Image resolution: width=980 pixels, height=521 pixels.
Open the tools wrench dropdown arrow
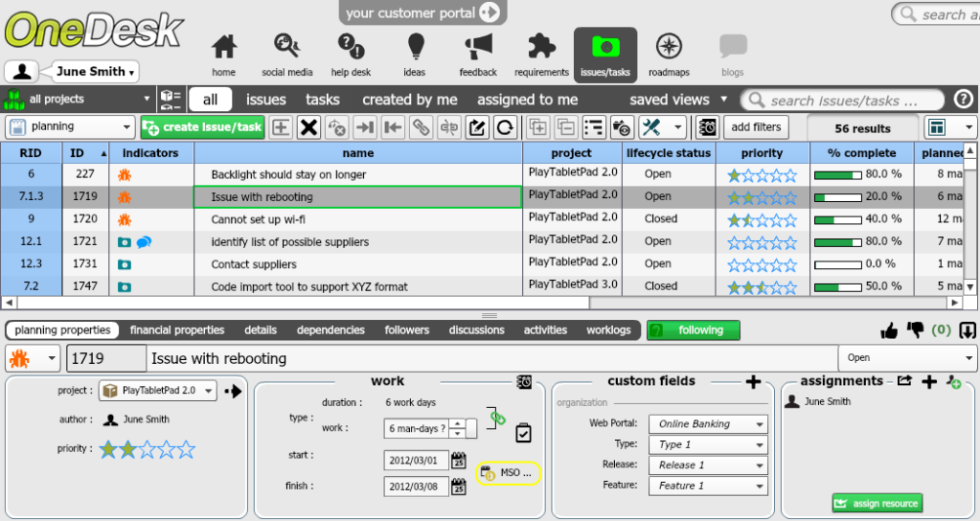click(678, 128)
